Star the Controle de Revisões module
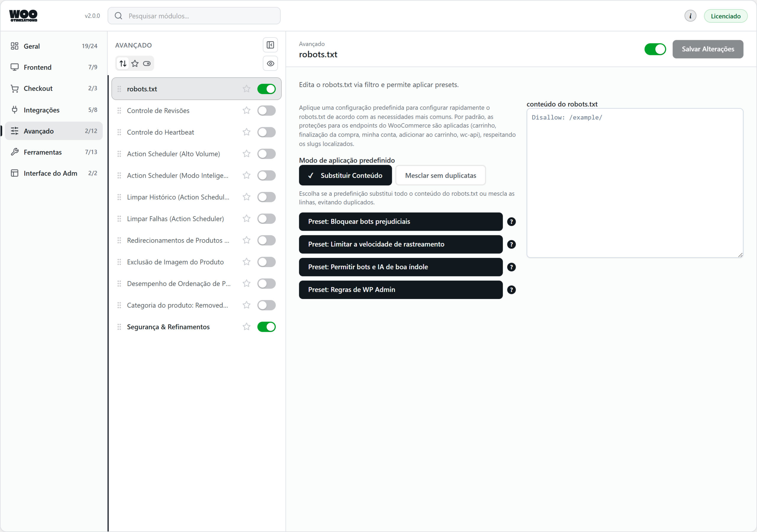The width and height of the screenshot is (757, 532). click(246, 111)
